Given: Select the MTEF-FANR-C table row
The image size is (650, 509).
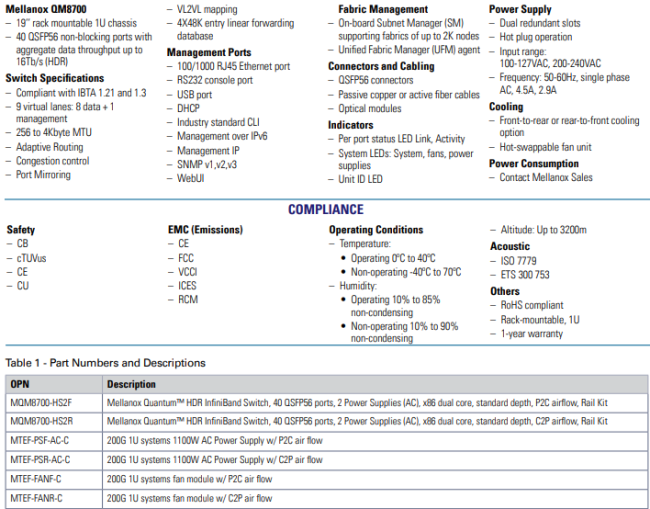Looking at the screenshot, I should [325, 497].
